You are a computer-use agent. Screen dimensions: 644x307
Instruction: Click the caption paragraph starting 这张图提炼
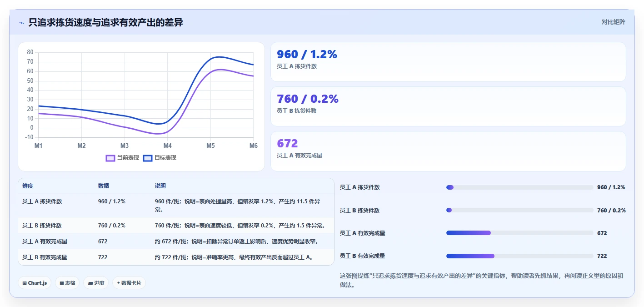pyautogui.click(x=482, y=280)
